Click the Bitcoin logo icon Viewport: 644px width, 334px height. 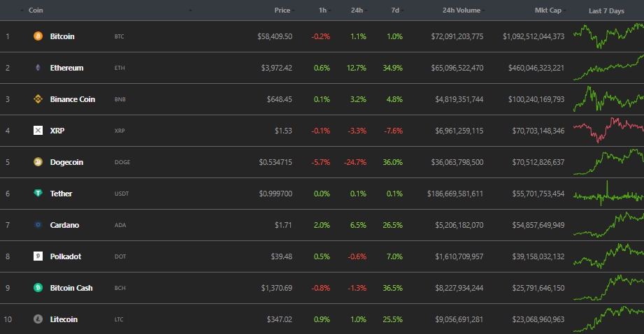pyautogui.click(x=38, y=36)
